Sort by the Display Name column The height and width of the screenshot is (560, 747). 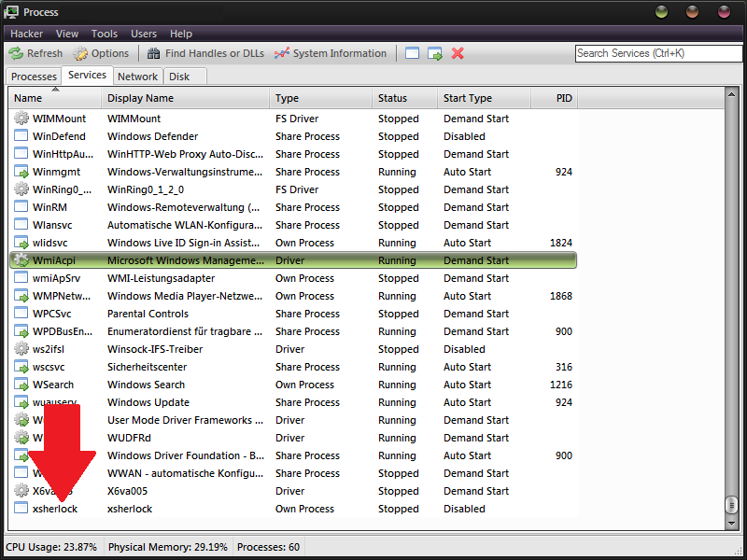click(x=185, y=98)
